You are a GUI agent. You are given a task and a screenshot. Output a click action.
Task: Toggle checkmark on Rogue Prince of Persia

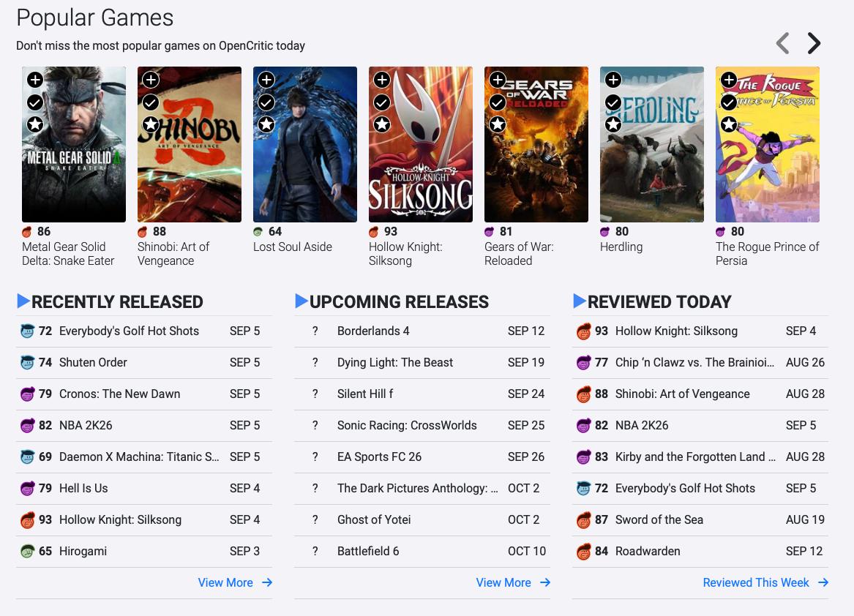pyautogui.click(x=729, y=102)
